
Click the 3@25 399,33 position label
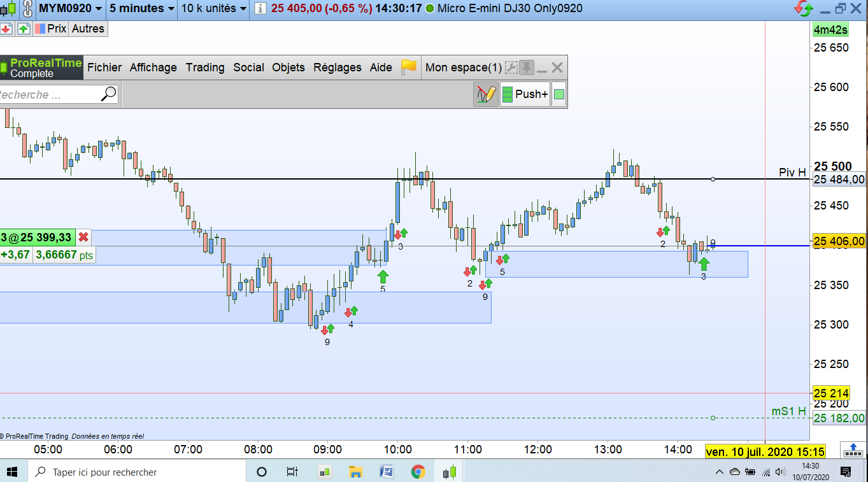37,237
